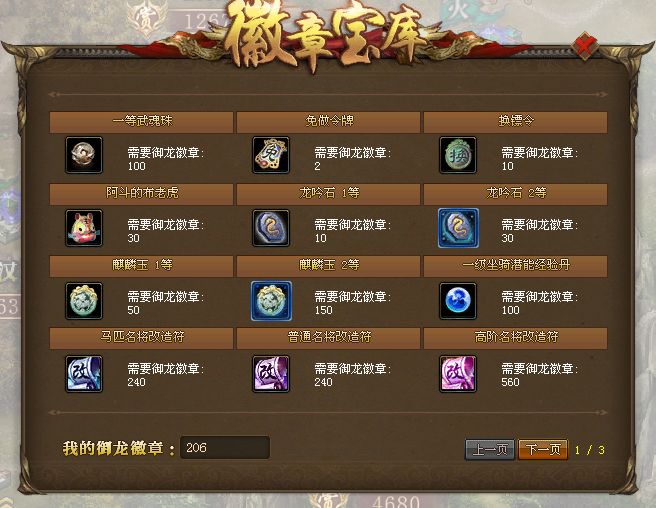
Task: Click the 免做令牌 token icon
Action: click(x=271, y=155)
